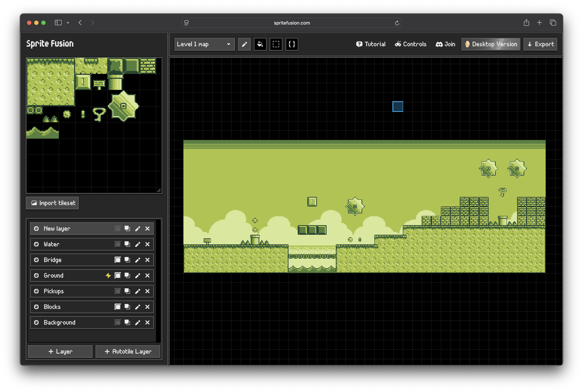The height and width of the screenshot is (392, 583).
Task: Click the Join Discord link
Action: pos(445,44)
